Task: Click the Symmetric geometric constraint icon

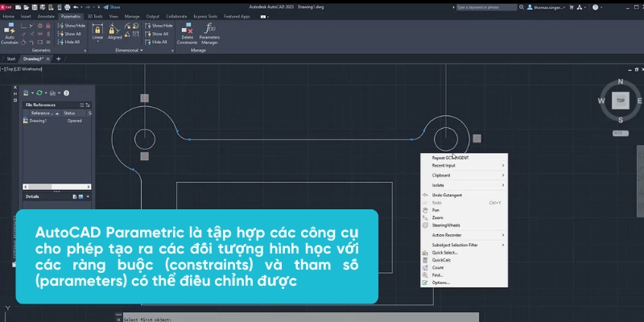Action: point(39,42)
